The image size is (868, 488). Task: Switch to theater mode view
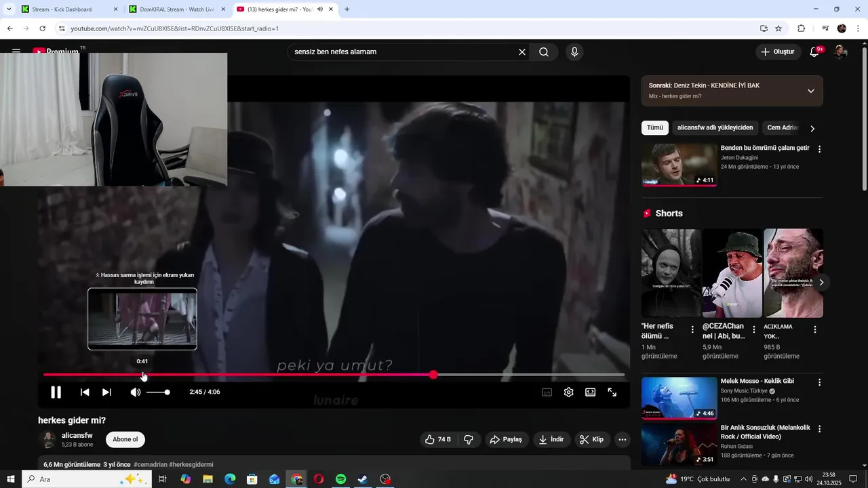point(591,392)
